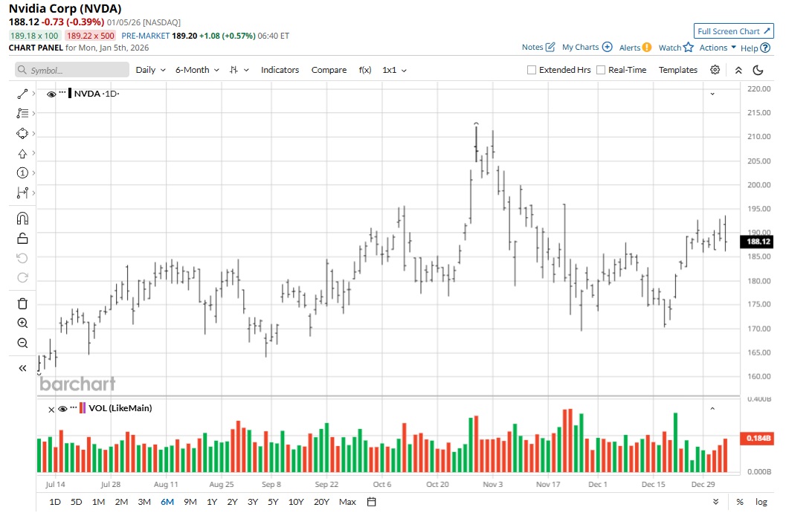The height and width of the screenshot is (516, 812).
Task: Open the My Charts link
Action: click(x=580, y=47)
